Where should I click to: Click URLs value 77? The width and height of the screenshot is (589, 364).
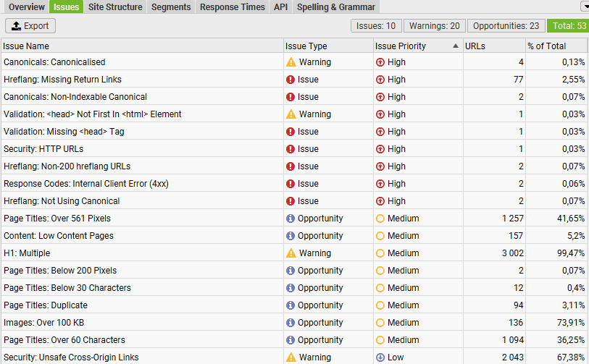519,80
